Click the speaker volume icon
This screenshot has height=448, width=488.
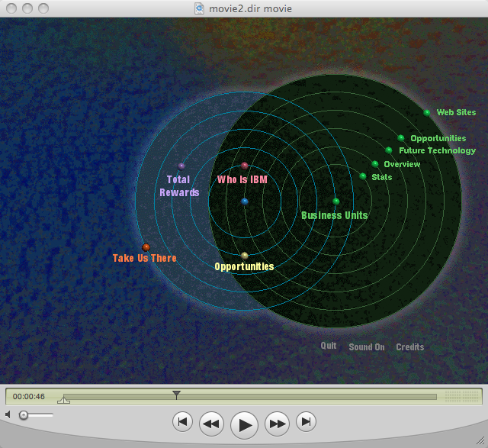point(8,414)
